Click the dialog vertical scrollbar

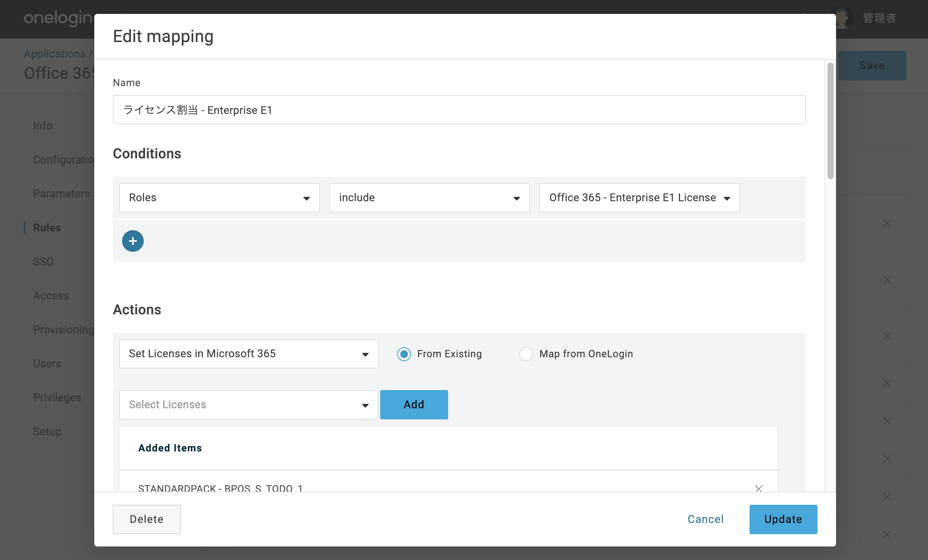coord(831,121)
